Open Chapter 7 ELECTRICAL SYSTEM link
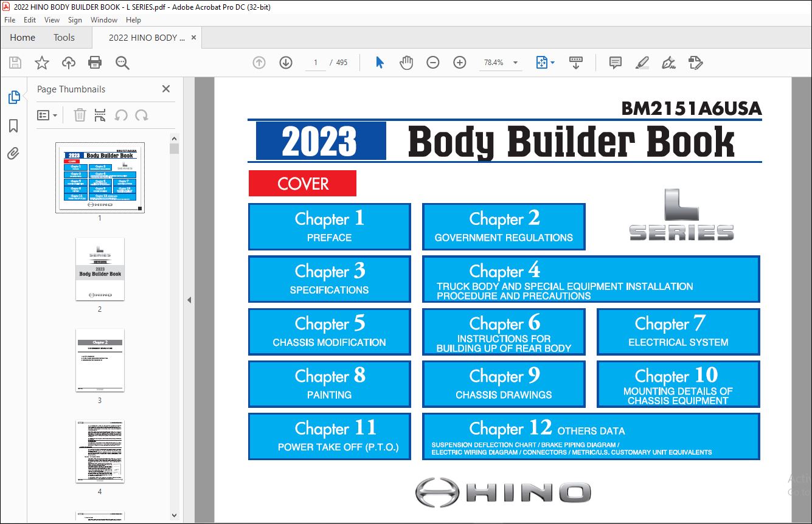The height and width of the screenshot is (524, 812). click(678, 331)
